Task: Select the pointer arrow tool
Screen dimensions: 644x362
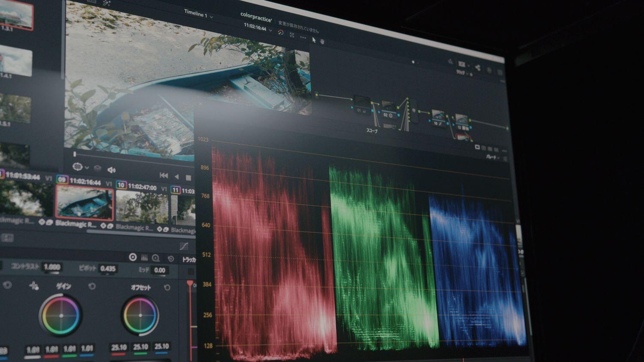Action: coord(314,40)
